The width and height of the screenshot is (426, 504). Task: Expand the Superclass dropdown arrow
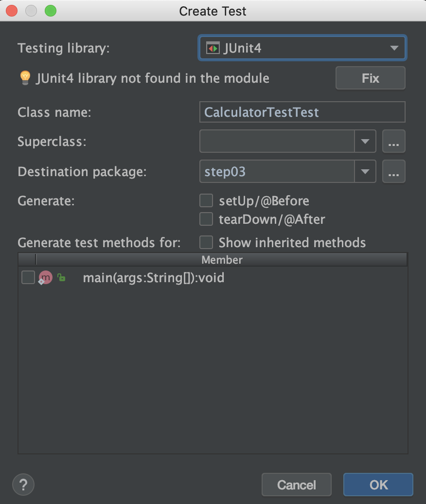pos(365,141)
